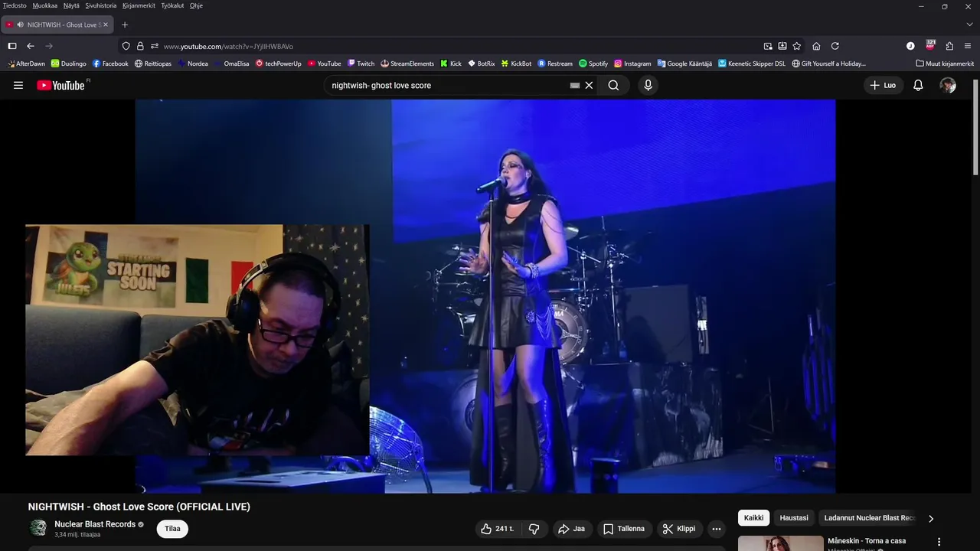Open YouTube notifications bell
The width and height of the screenshot is (980, 551).
coord(918,85)
